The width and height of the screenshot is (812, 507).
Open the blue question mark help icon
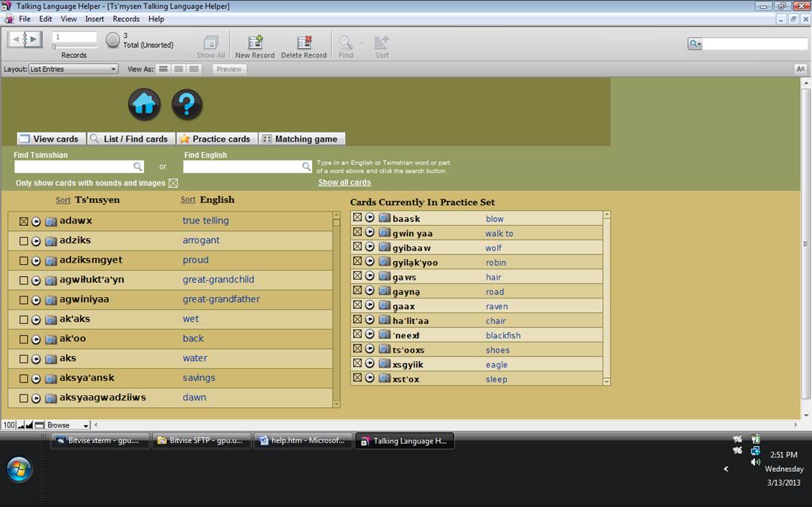pyautogui.click(x=187, y=104)
